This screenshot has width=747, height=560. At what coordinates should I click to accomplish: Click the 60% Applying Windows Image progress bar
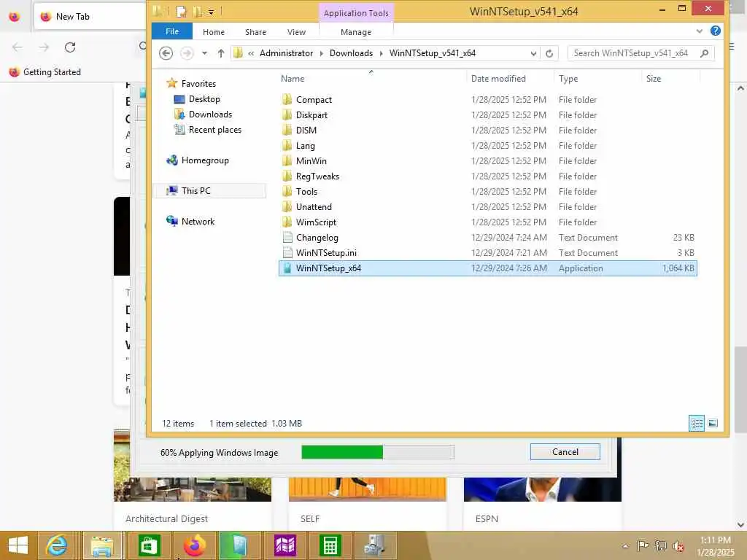click(378, 452)
